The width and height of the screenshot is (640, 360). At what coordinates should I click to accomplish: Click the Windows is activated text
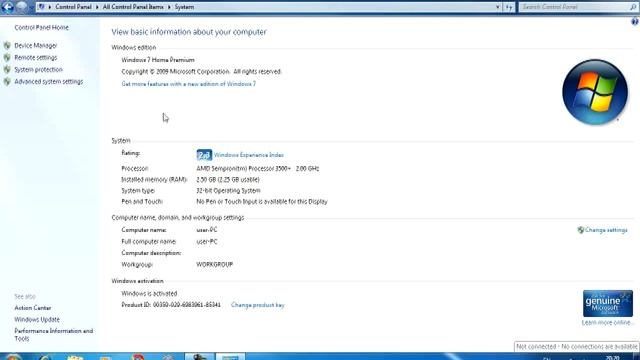149,293
